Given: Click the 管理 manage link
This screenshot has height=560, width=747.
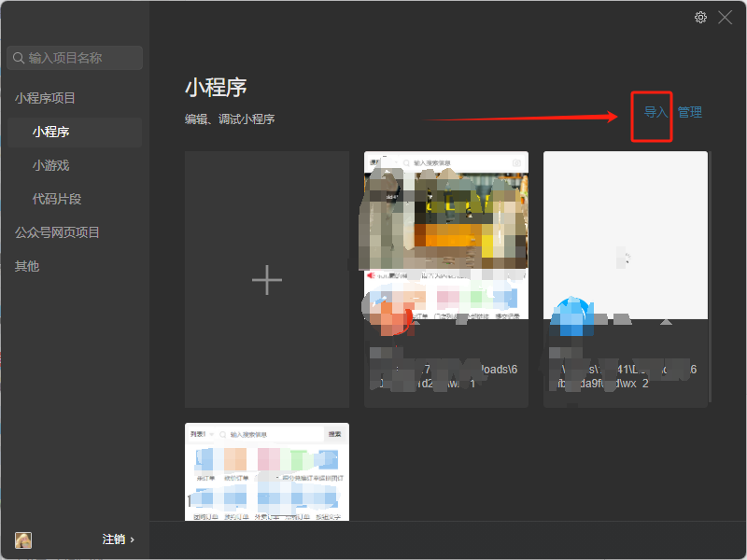Looking at the screenshot, I should pos(690,112).
